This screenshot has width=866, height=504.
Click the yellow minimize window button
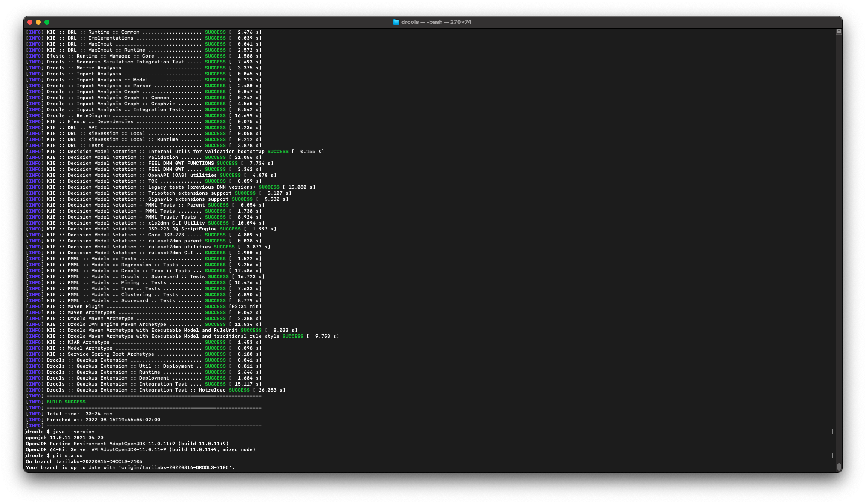pos(38,22)
